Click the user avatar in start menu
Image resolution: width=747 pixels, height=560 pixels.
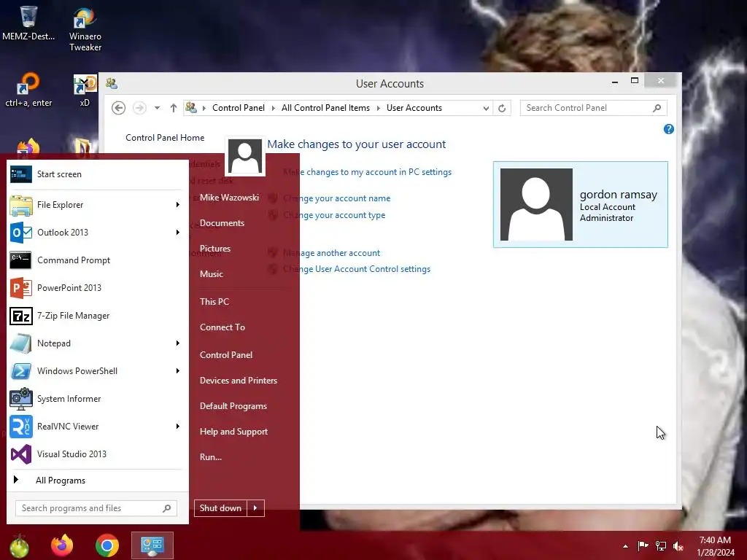point(245,156)
